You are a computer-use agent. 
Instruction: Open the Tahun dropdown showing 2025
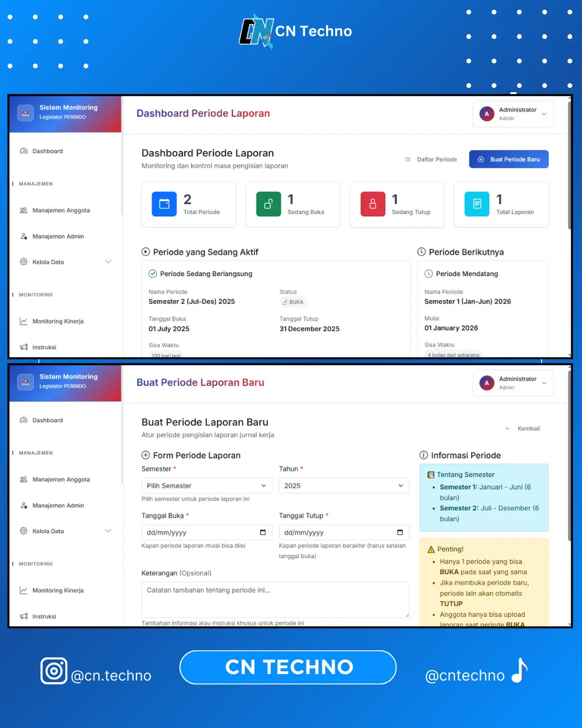pos(344,486)
